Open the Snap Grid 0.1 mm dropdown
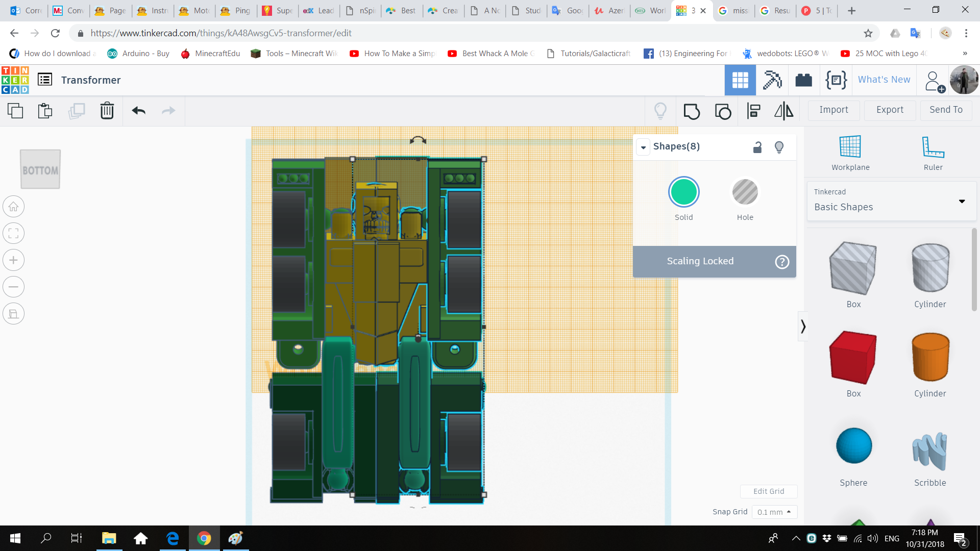 [774, 512]
